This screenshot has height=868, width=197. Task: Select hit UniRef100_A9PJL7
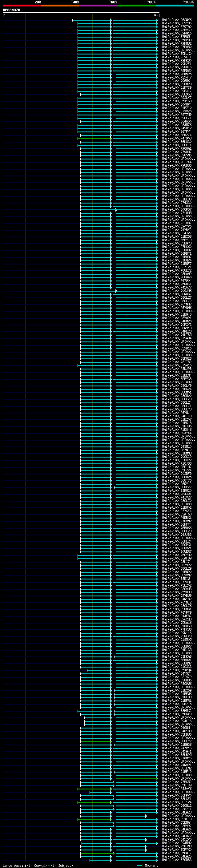click(x=176, y=91)
